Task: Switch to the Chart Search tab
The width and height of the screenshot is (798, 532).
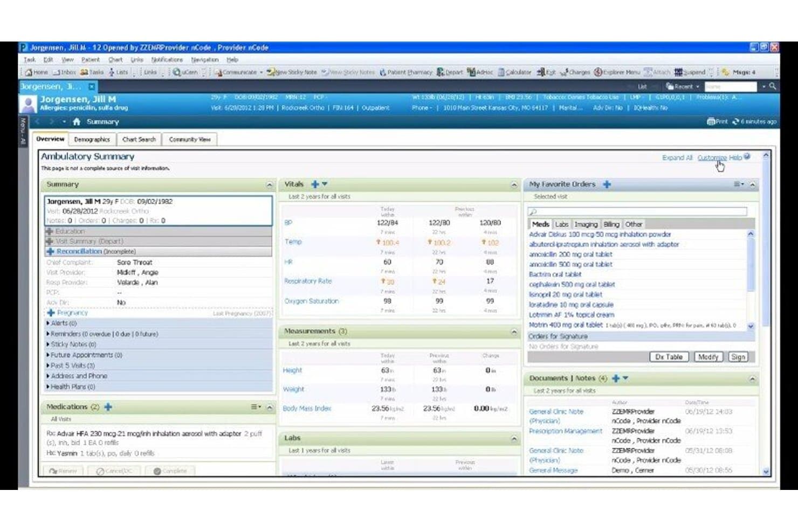Action: coord(139,140)
